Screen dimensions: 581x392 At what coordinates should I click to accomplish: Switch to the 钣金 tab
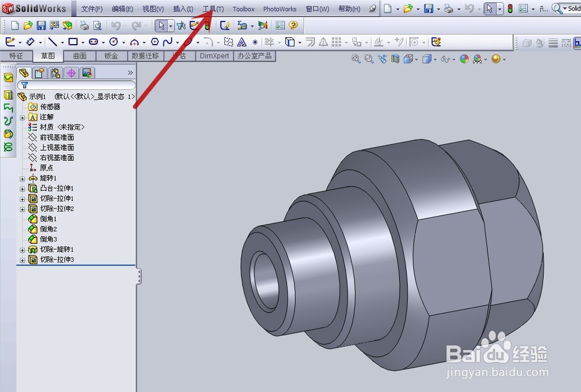click(x=111, y=56)
